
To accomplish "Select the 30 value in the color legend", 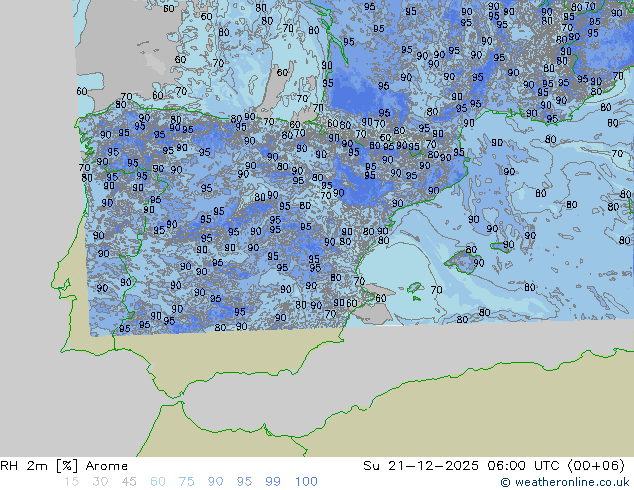I will (x=100, y=482).
